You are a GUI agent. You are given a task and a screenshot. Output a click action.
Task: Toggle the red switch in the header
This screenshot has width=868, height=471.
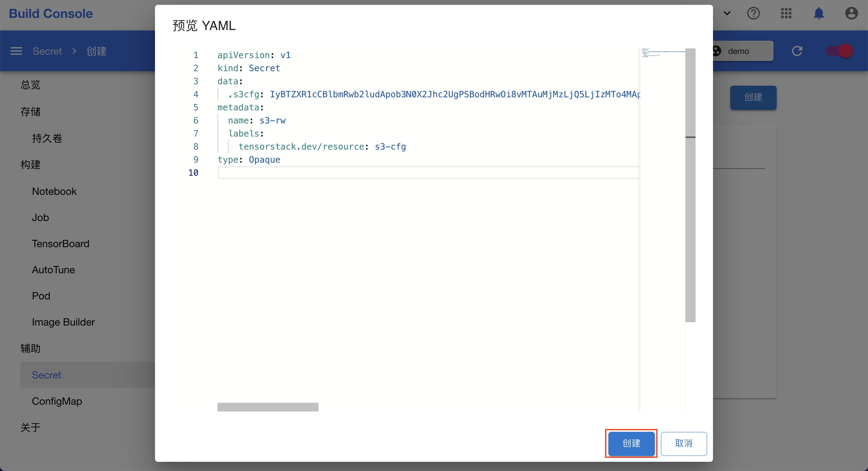point(839,51)
